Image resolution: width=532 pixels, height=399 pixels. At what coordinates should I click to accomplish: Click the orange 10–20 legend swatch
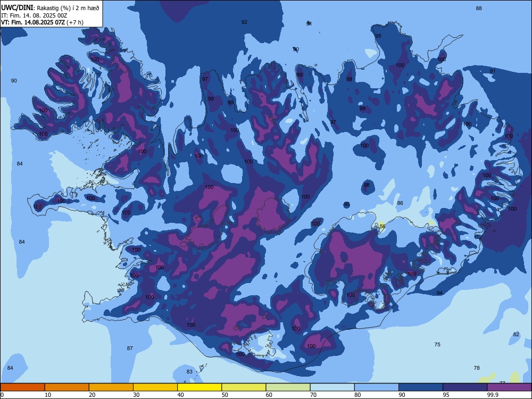pyautogui.click(x=67, y=387)
